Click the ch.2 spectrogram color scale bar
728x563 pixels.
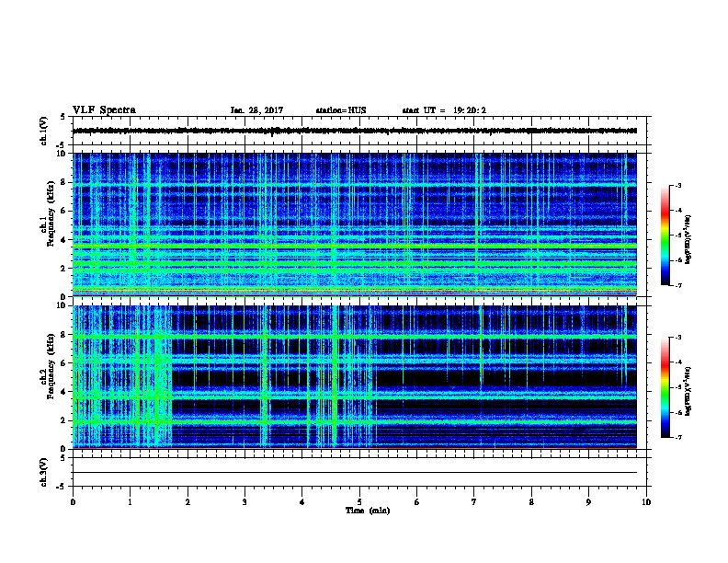coord(665,387)
